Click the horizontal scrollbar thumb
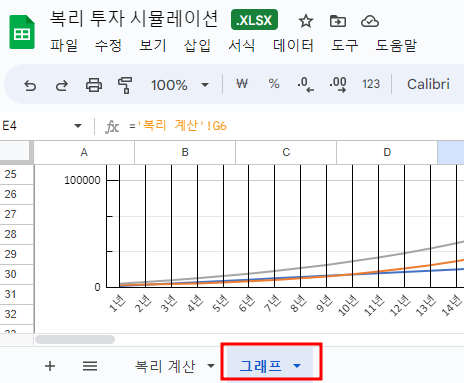This screenshot has height=383, width=464. (75, 339)
